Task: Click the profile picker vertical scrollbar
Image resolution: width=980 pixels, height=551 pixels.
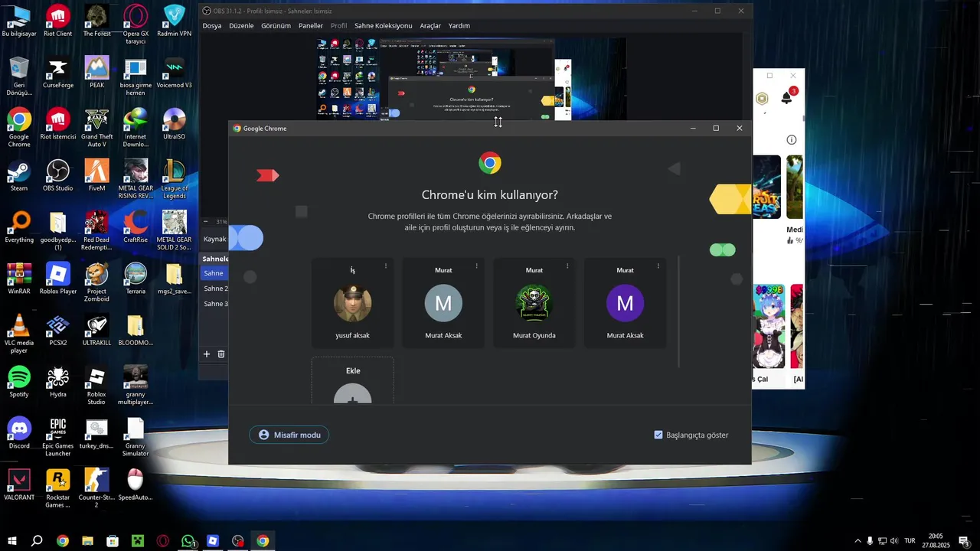Action: point(679,312)
